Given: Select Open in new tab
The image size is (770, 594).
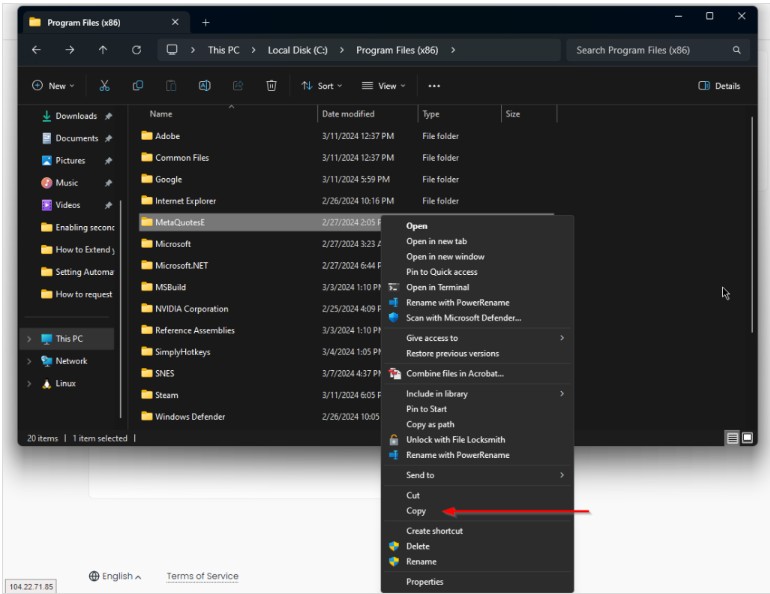Looking at the screenshot, I should pos(477,241).
